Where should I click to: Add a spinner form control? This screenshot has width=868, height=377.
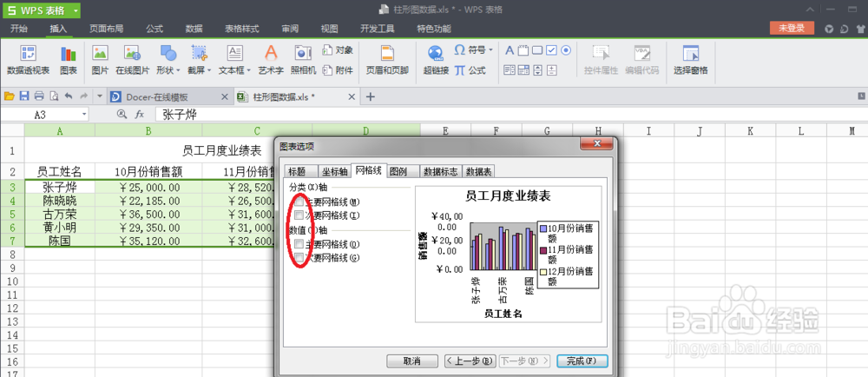[551, 70]
